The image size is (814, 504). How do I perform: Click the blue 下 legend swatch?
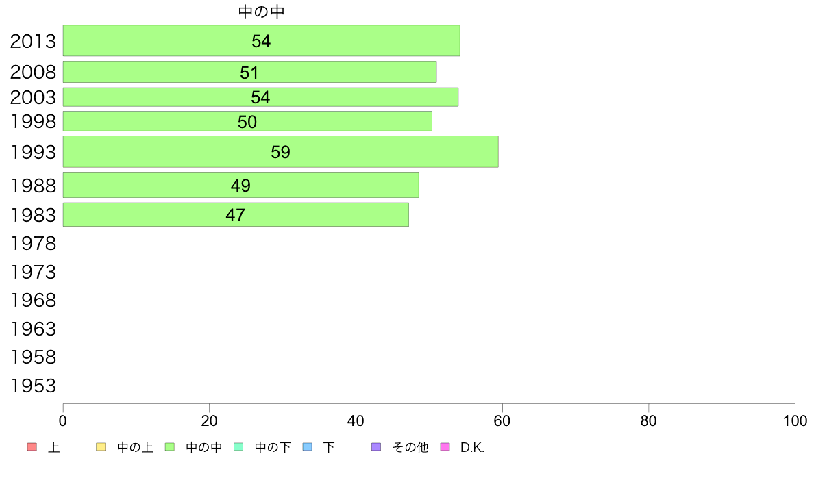pos(307,447)
